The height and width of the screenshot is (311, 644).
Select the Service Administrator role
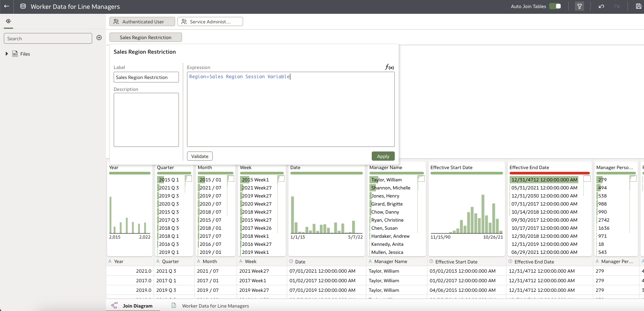tap(210, 22)
